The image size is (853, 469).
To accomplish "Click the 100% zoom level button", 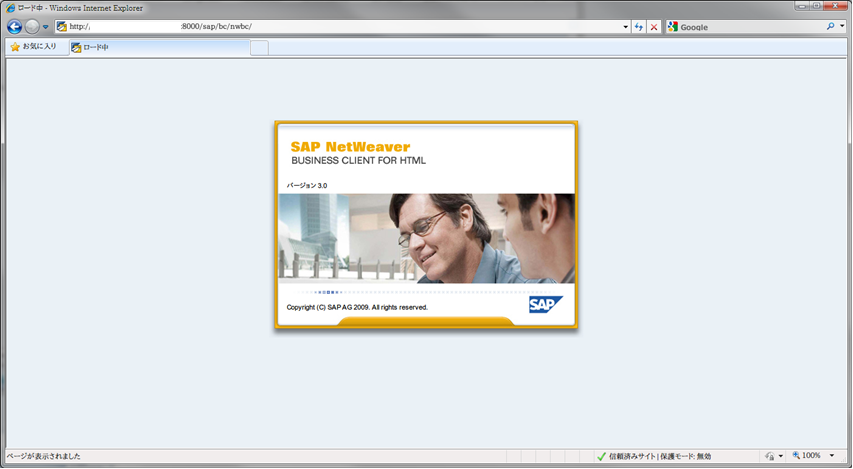I will coord(807,455).
